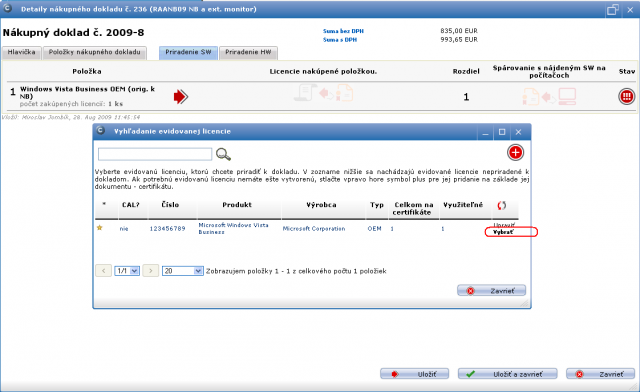
Task: Click the faded license pairing icon in Licencie column
Action: 323,93
